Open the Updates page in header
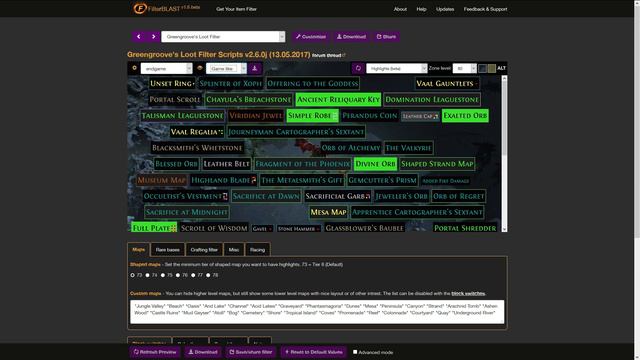The width and height of the screenshot is (640, 360). pos(445,9)
